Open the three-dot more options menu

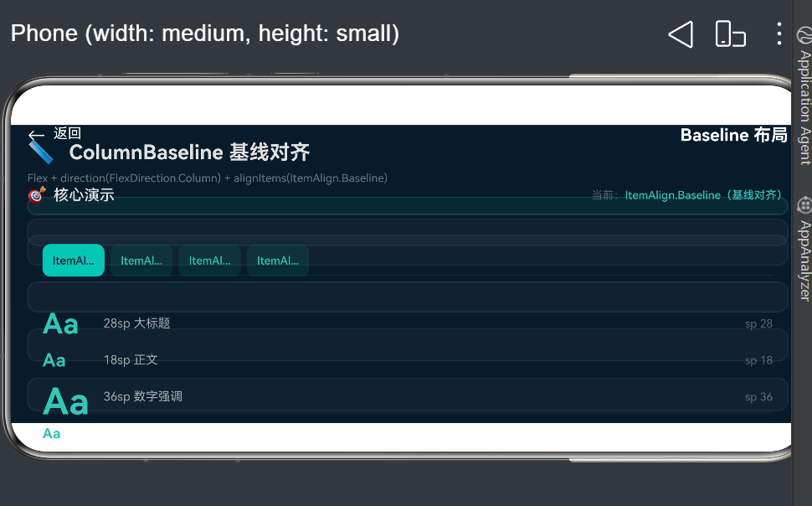(x=779, y=34)
